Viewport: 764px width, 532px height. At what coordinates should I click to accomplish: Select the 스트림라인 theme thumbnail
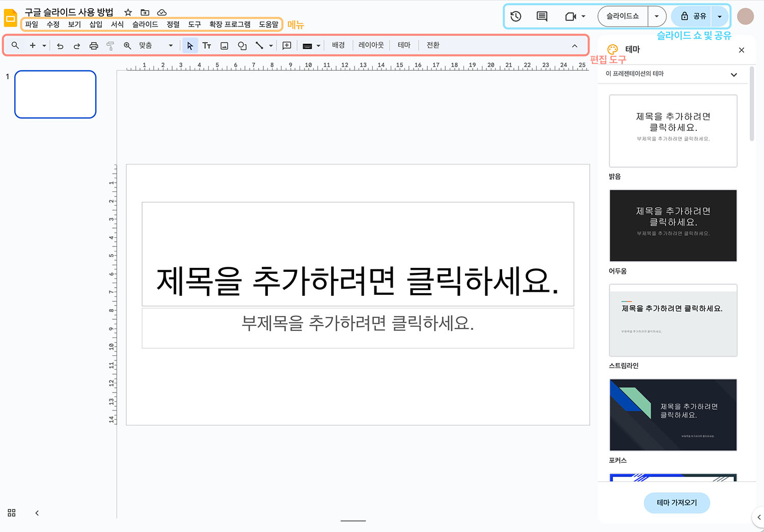(673, 320)
